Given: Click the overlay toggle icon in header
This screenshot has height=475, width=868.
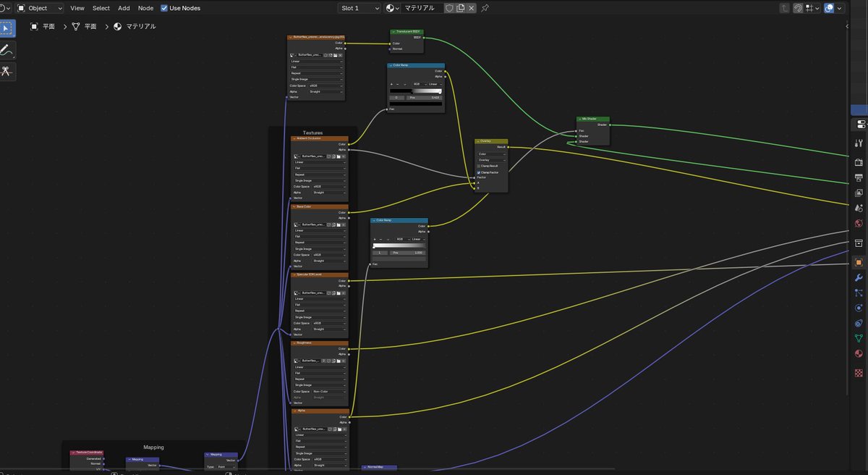Looking at the screenshot, I should click(830, 8).
